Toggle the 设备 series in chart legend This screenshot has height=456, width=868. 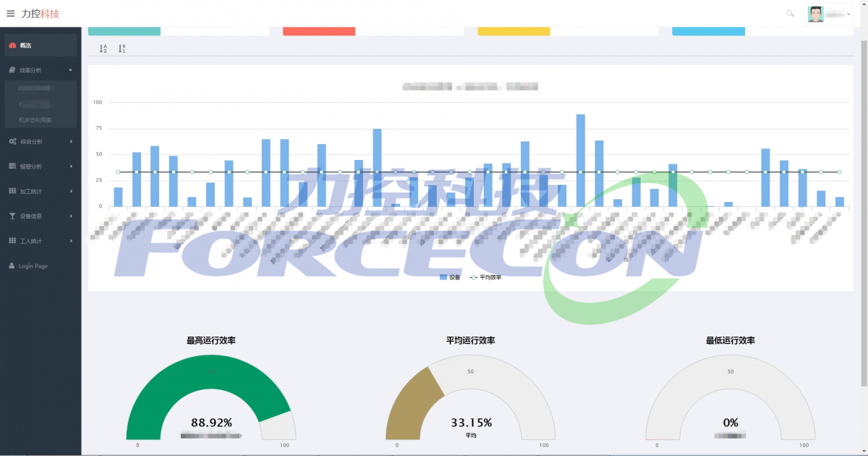(x=450, y=277)
